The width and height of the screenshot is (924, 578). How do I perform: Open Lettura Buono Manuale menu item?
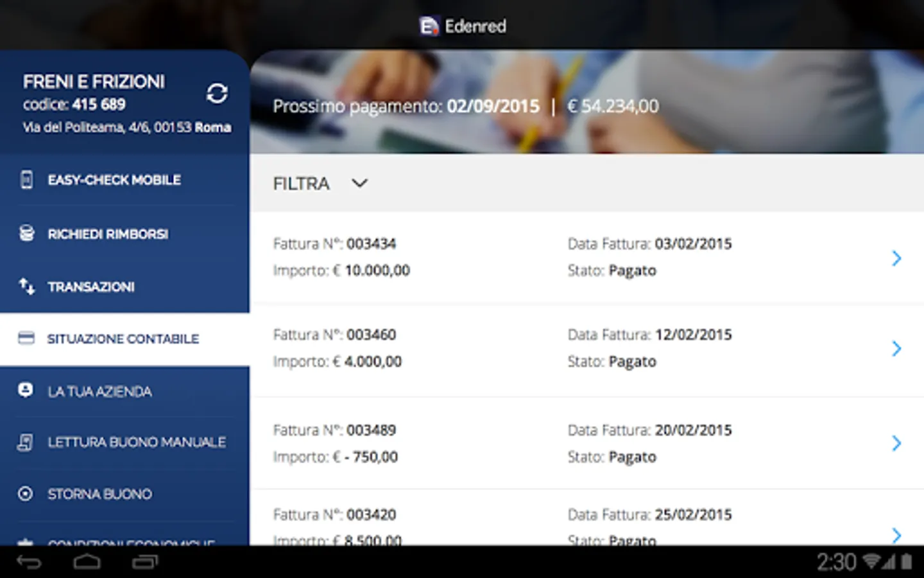pyautogui.click(x=125, y=442)
